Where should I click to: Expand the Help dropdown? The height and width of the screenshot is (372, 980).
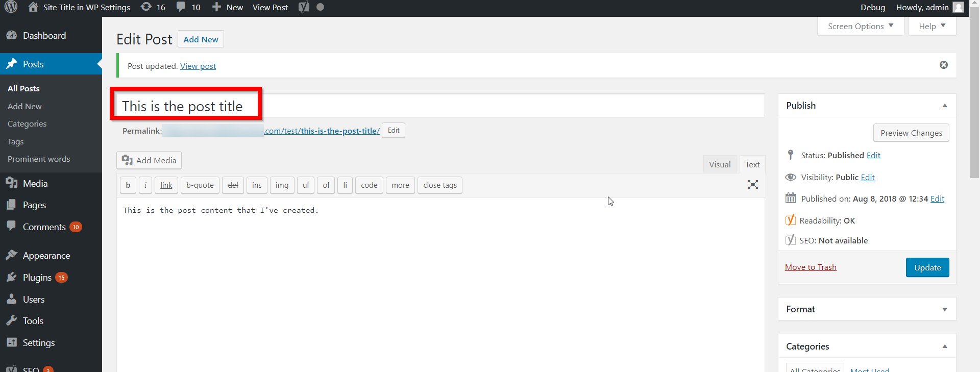[x=932, y=26]
